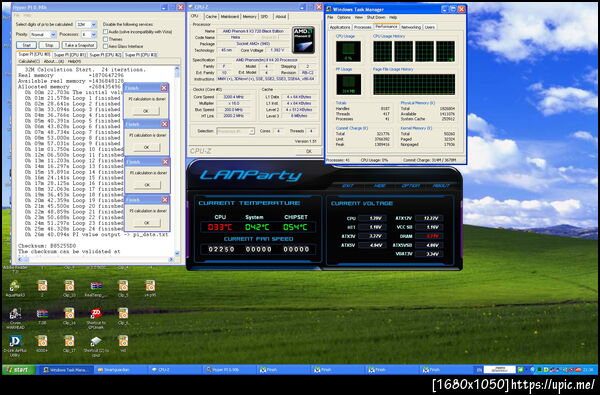Open the Shortcut (2) to cpuz icon
600x395 pixels.
click(96, 345)
